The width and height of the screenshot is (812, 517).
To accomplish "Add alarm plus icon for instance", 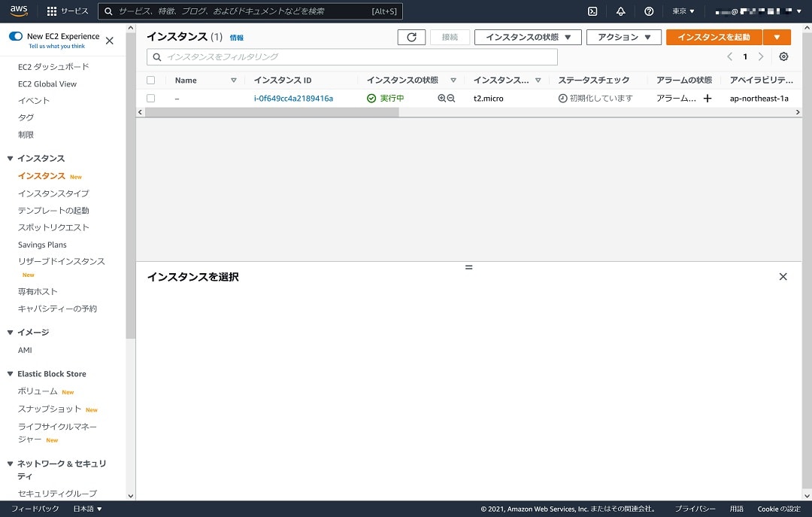I will (x=707, y=98).
